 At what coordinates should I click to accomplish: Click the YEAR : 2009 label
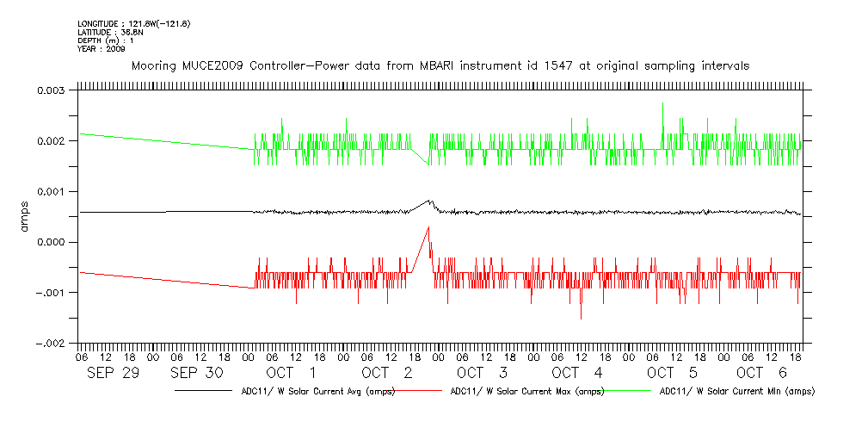coord(102,49)
